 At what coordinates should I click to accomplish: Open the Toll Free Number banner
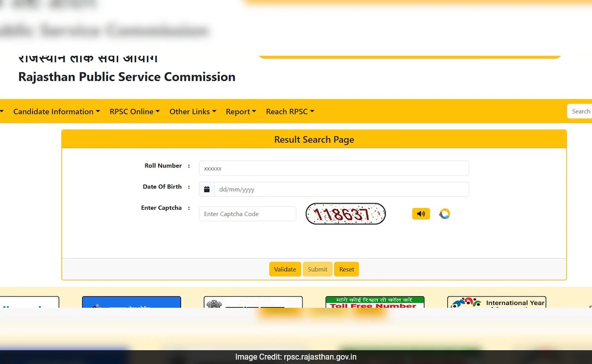point(374,302)
